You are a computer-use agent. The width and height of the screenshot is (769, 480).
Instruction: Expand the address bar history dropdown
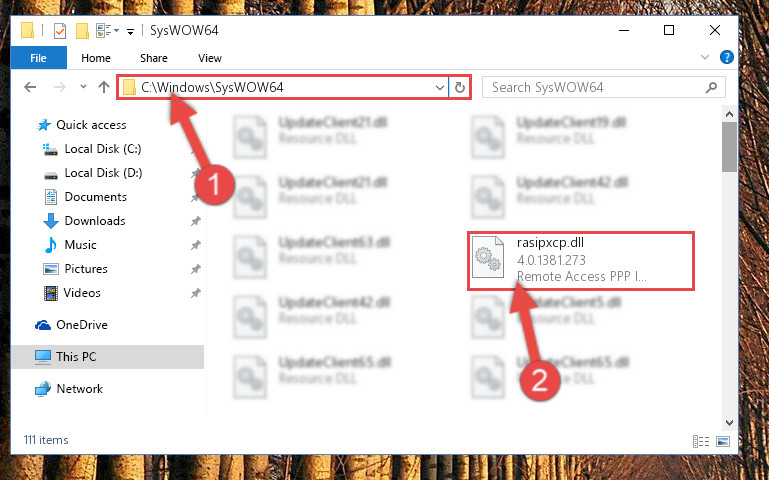click(x=439, y=87)
